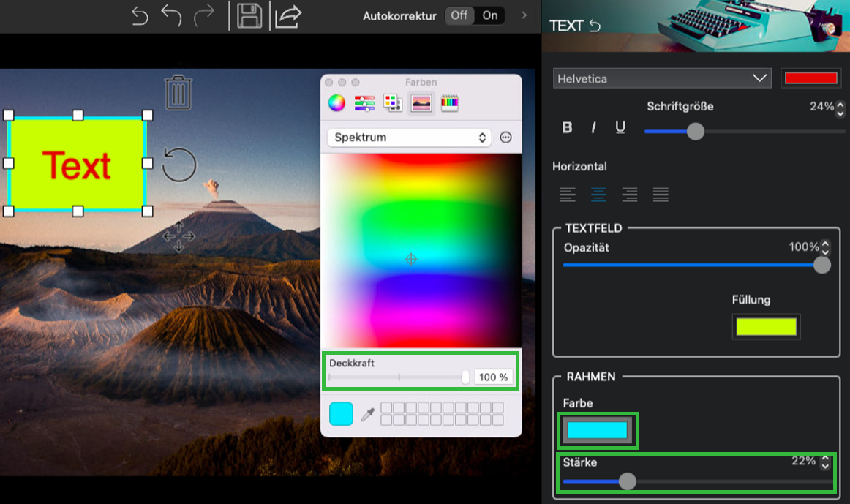Select center horizontal text alignment
Image resolution: width=850 pixels, height=504 pixels.
599,195
